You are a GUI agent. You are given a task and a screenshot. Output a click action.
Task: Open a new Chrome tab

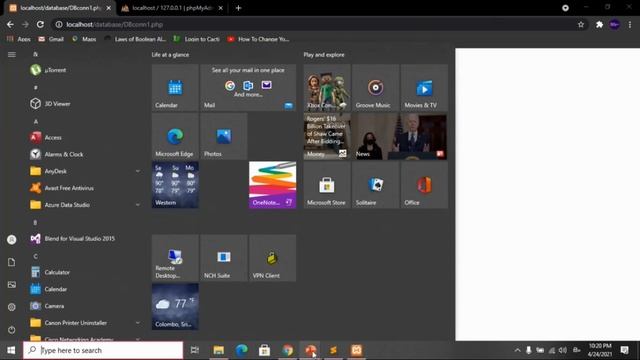coord(238,8)
